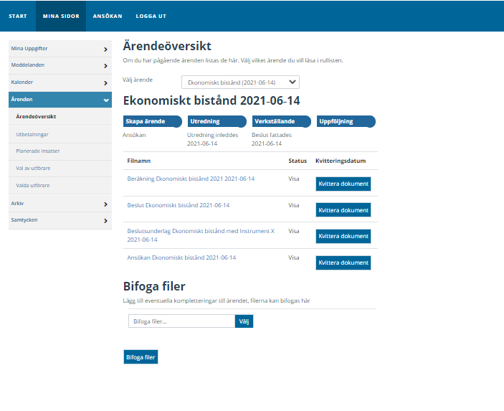Open the Beräkning Ekonomiskt bistånd document link
This screenshot has height=411, width=504.
coord(191,179)
